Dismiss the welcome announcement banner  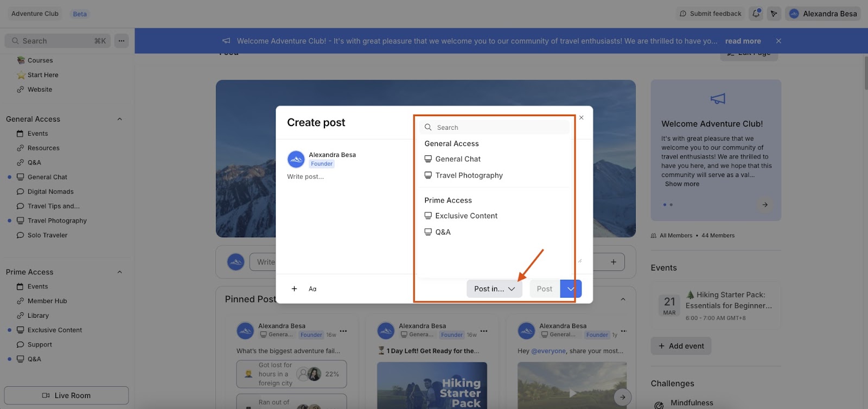point(778,41)
